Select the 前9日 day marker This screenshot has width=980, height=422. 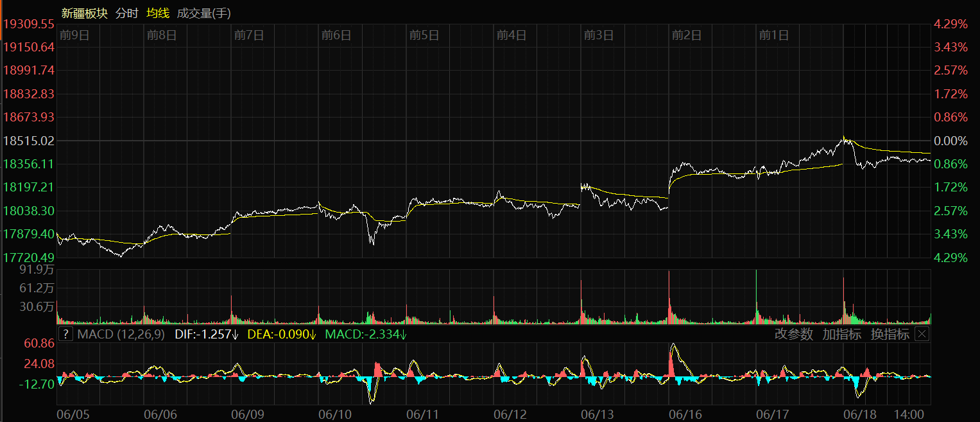click(74, 35)
